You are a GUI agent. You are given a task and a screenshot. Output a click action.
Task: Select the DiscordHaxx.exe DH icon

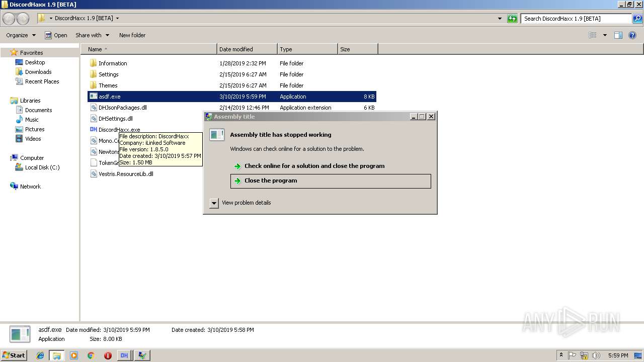coord(94,130)
